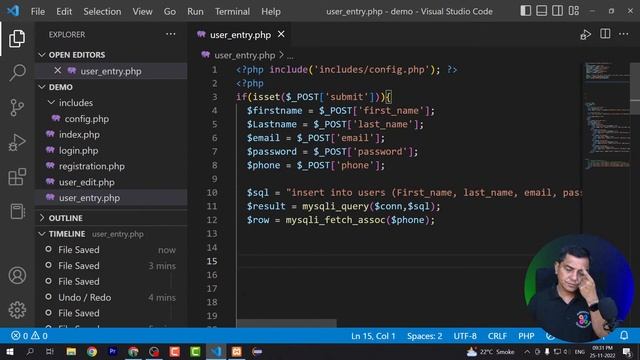Toggle the primary side bar layout icon
The height and width of the screenshot is (360, 640).
[526, 11]
